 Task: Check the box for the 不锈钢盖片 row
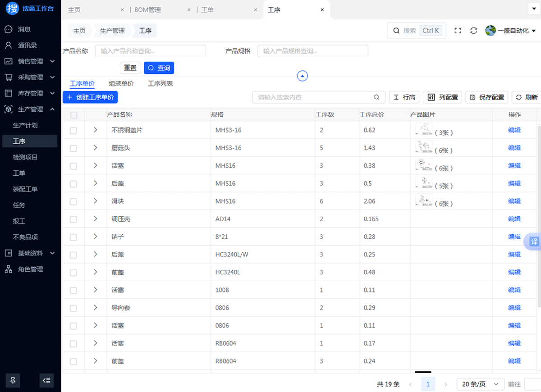[x=73, y=131]
